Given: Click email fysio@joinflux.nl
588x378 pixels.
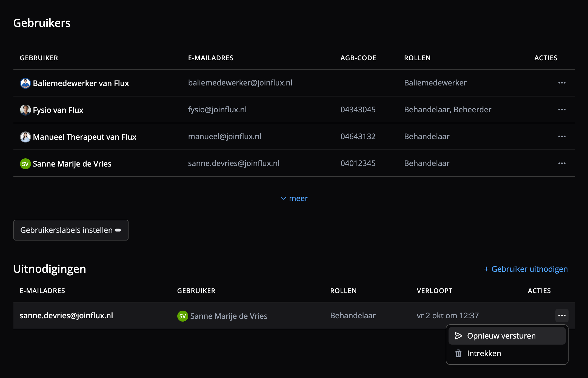Looking at the screenshot, I should tap(217, 110).
